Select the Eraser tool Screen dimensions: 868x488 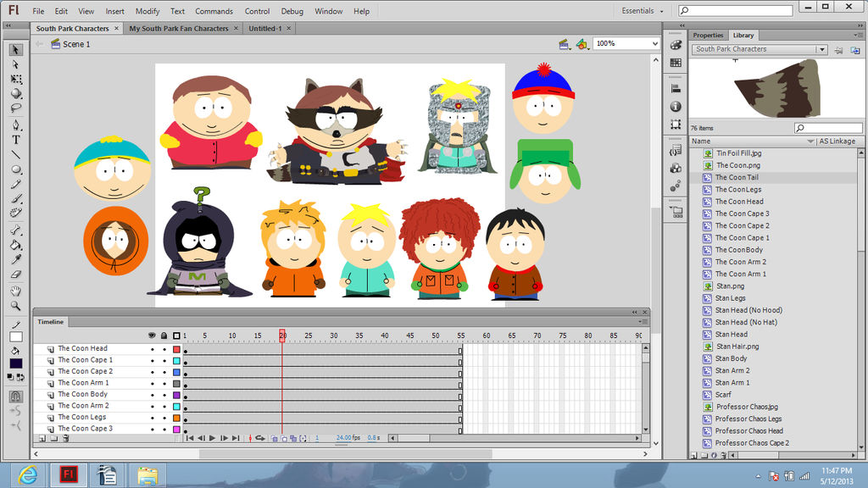16,274
